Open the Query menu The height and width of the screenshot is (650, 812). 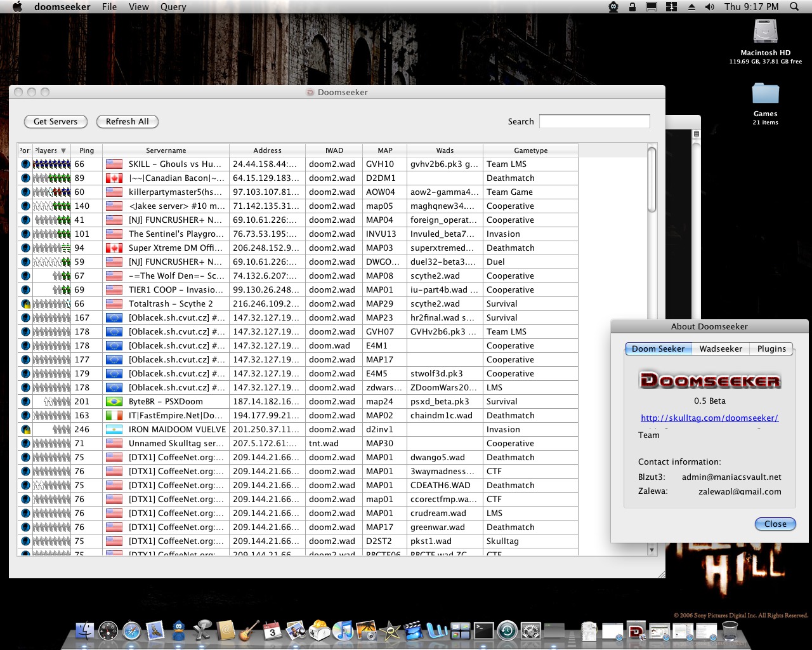click(173, 7)
